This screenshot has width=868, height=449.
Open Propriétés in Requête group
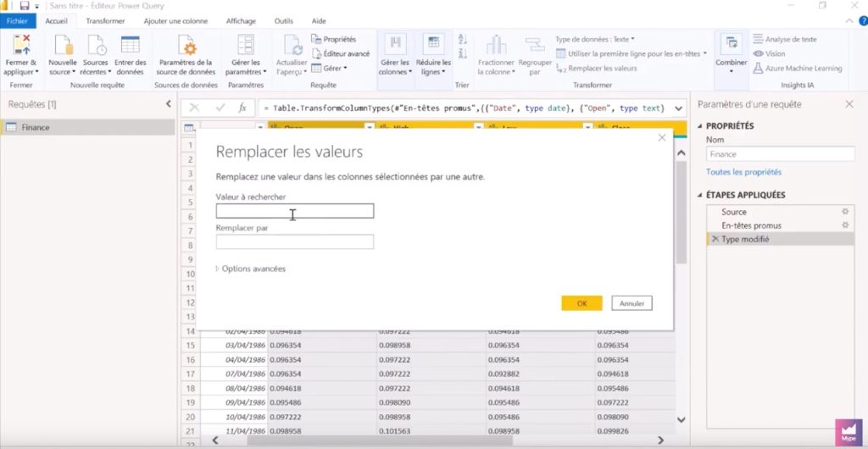(x=334, y=39)
